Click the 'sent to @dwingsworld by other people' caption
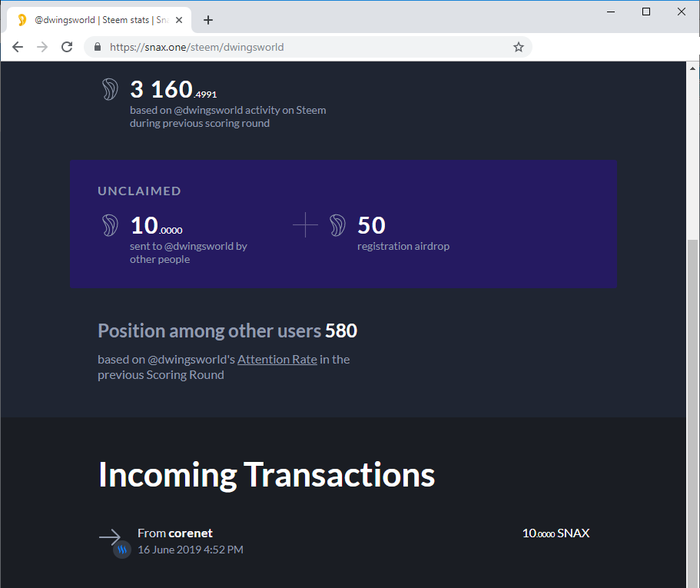The image size is (700, 588). pyautogui.click(x=188, y=253)
